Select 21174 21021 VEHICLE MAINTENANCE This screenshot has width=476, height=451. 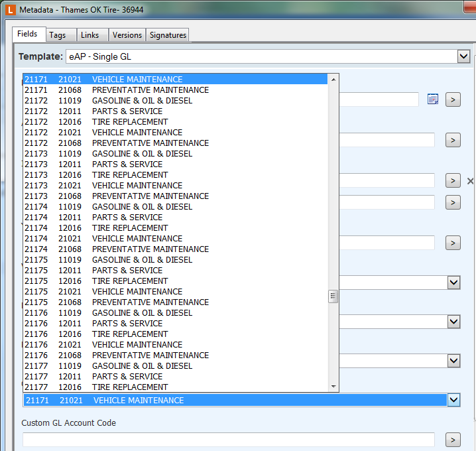pos(176,238)
